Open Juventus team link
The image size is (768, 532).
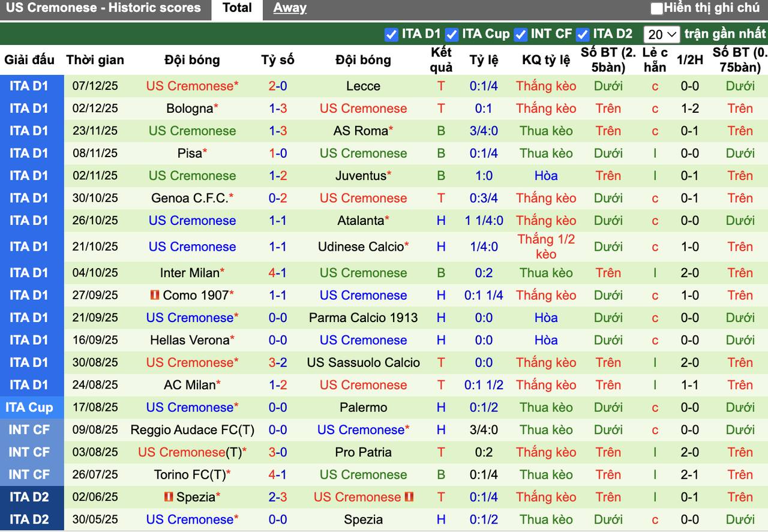coord(361,176)
